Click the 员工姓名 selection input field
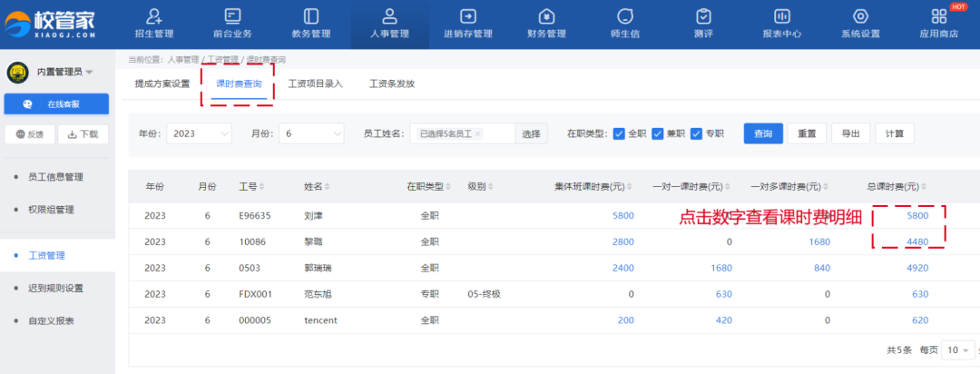Viewport: 980px width, 374px height. coord(463,133)
